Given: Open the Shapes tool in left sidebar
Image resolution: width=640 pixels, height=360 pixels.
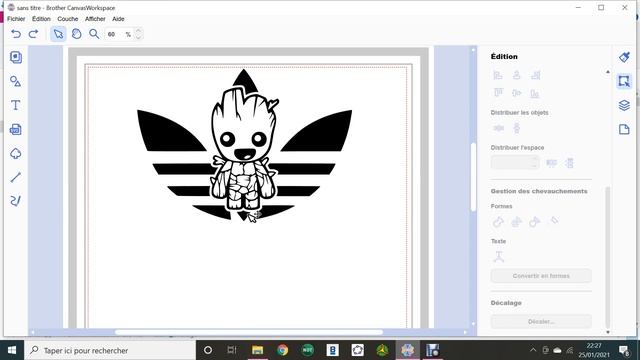Looking at the screenshot, I should [x=16, y=81].
